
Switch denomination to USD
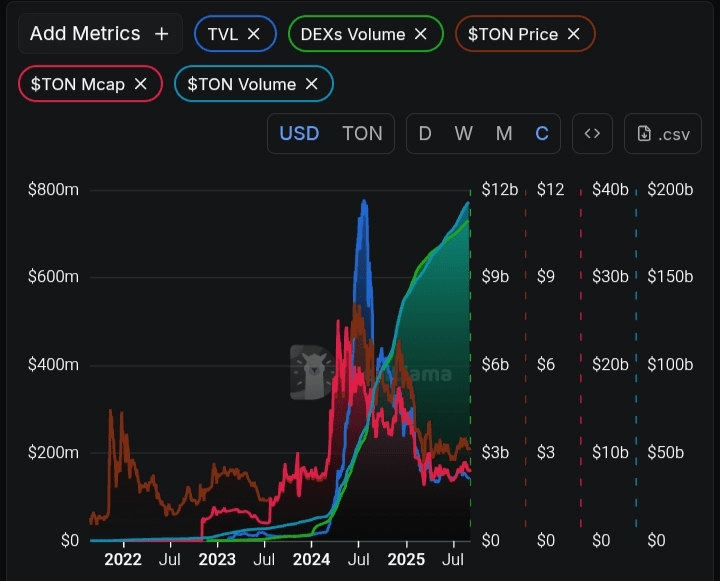click(299, 133)
